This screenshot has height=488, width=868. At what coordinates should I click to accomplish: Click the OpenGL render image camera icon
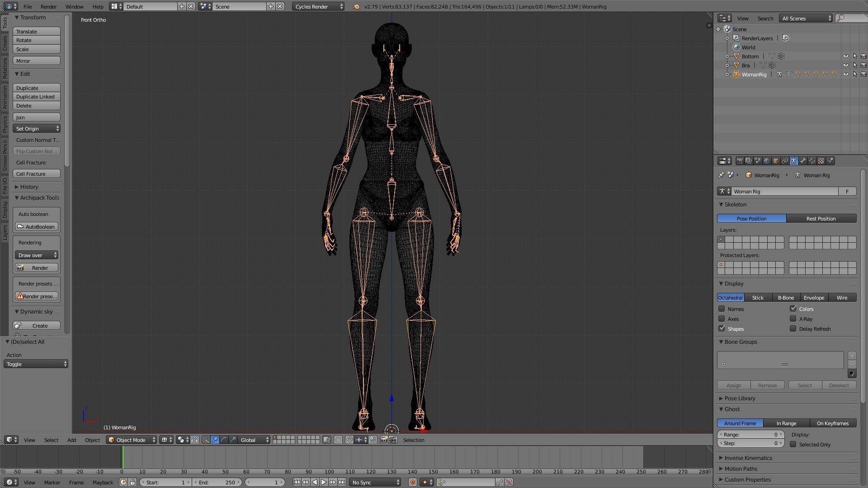[384, 440]
